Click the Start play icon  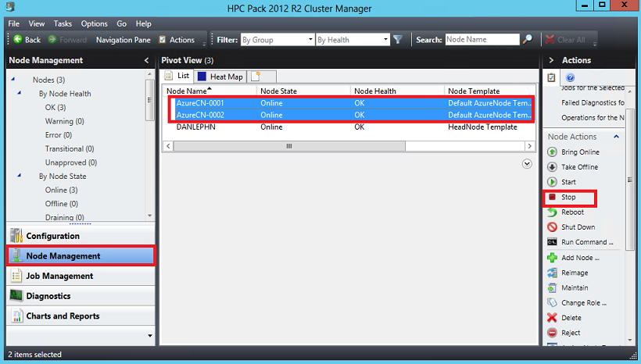pyautogui.click(x=552, y=182)
